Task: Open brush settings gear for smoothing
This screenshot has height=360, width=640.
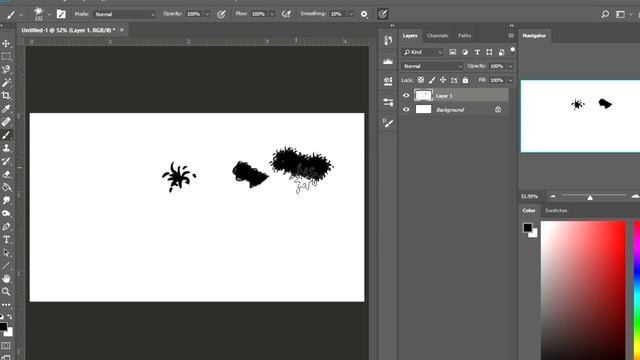Action: click(364, 14)
